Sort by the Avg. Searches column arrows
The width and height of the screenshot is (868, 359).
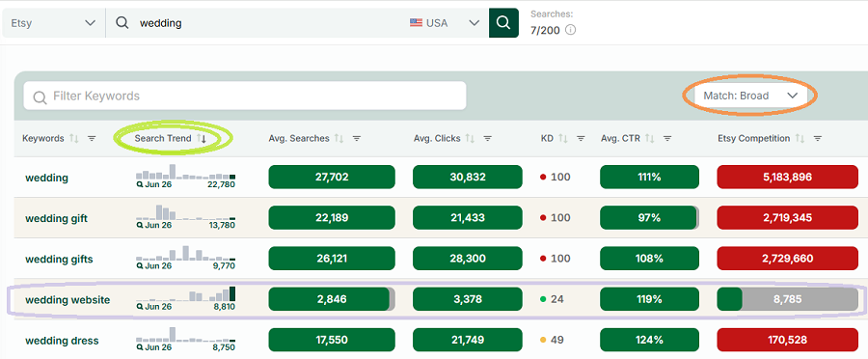(339, 139)
